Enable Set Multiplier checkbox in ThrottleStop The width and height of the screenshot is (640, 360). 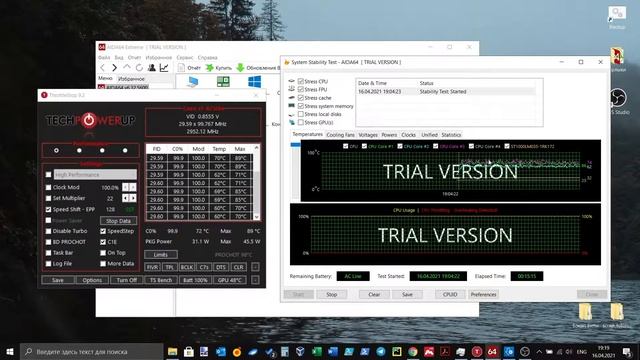point(49,198)
